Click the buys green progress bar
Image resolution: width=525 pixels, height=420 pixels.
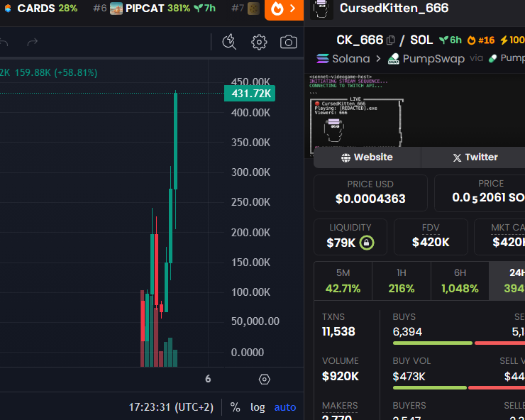click(x=433, y=343)
